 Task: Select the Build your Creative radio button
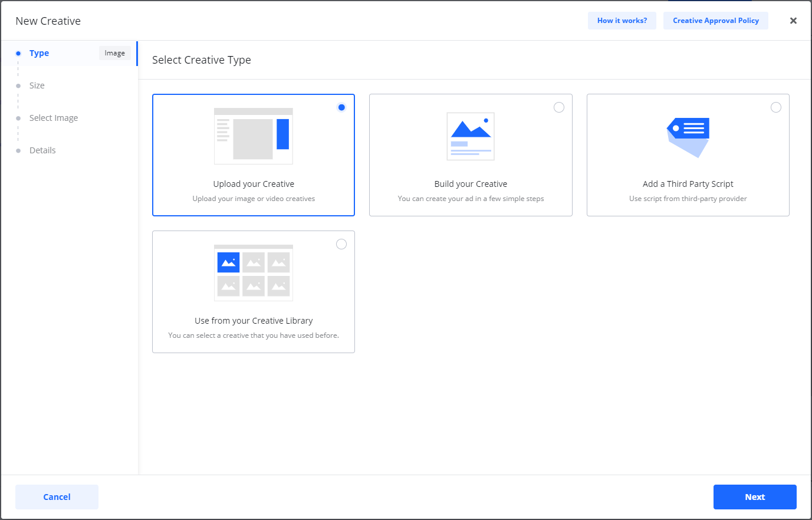point(558,107)
